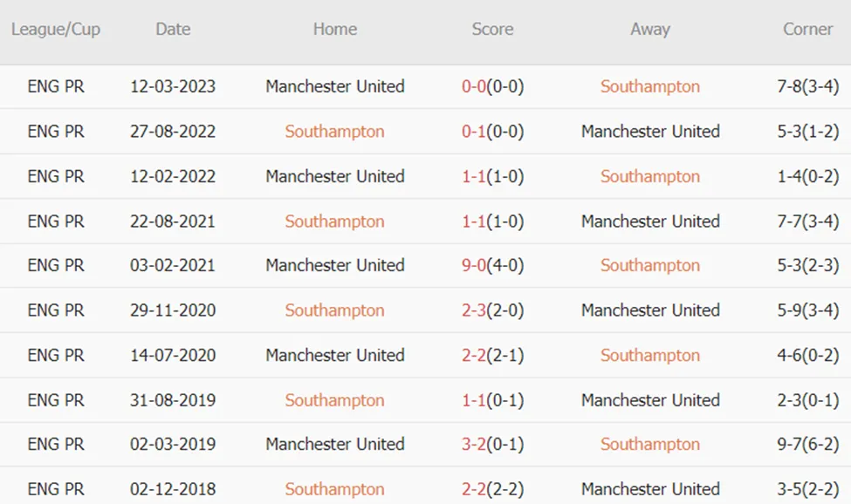Open Manchester United away link on 31-08-2019
The width and height of the screenshot is (851, 504).
(650, 400)
